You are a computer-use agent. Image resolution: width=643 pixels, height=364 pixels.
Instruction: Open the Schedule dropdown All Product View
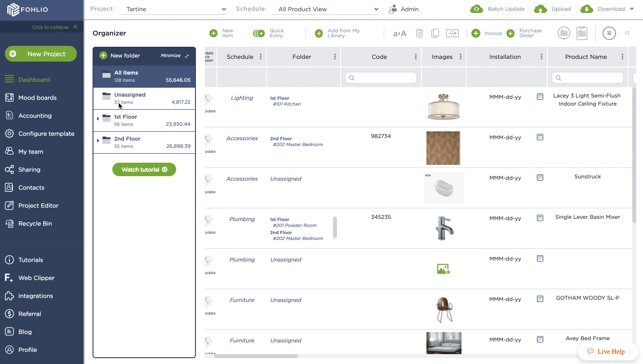325,9
